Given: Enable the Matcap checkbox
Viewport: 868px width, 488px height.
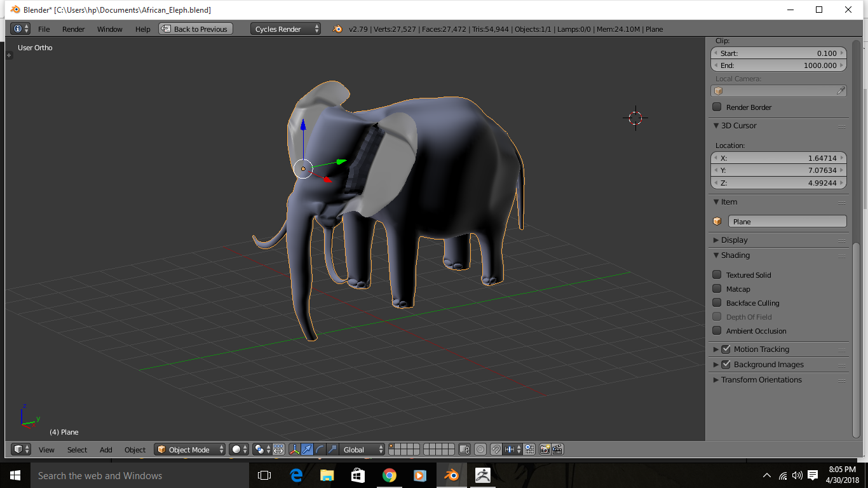Looking at the screenshot, I should [717, 288].
